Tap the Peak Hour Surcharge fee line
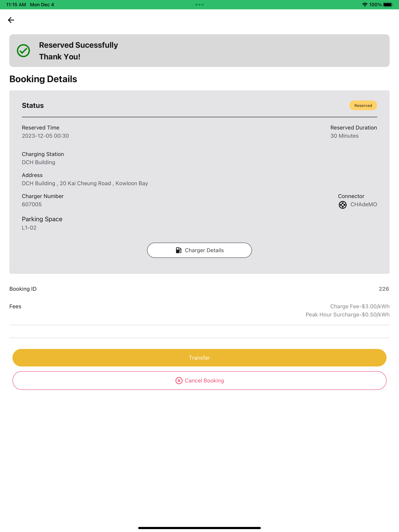 click(347, 314)
